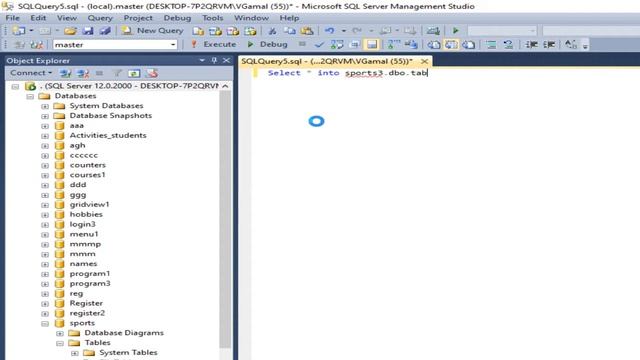
Task: Click the Database Engine Query icon
Action: click(x=198, y=31)
